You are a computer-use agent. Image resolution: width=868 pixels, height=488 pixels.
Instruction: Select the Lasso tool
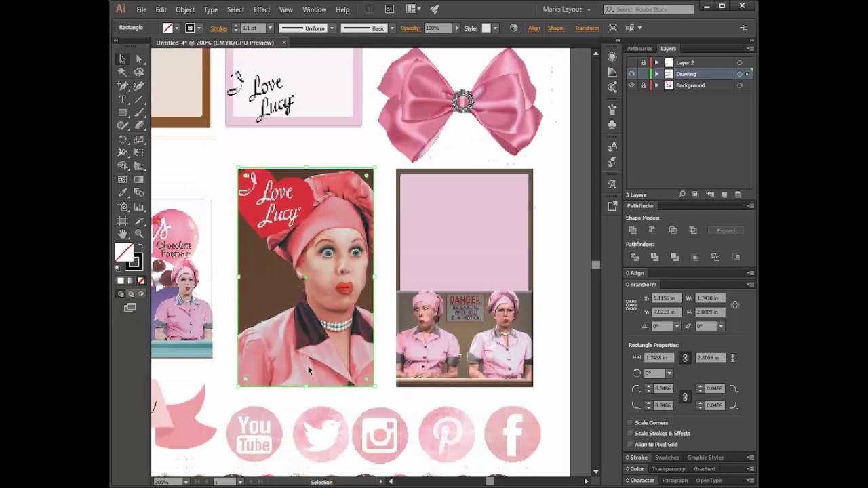coord(139,73)
